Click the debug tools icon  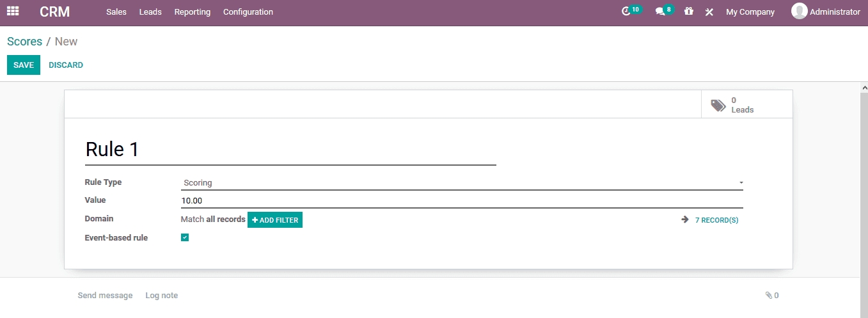[x=709, y=12]
